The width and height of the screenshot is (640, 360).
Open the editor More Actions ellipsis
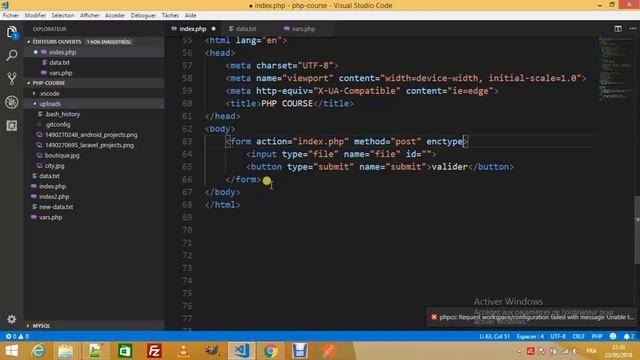coord(632,29)
